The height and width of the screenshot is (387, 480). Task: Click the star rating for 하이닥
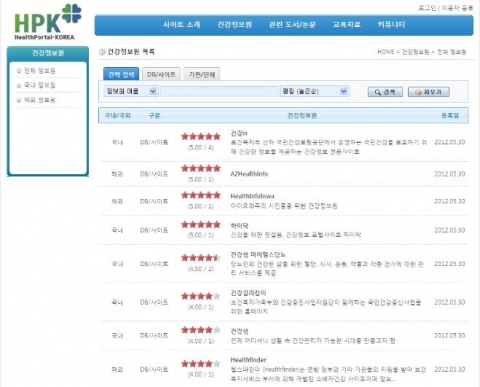(201, 224)
